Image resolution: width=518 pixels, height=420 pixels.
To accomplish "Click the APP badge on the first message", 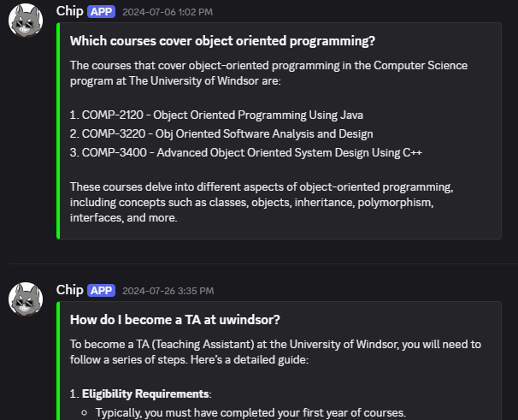I will pos(101,12).
